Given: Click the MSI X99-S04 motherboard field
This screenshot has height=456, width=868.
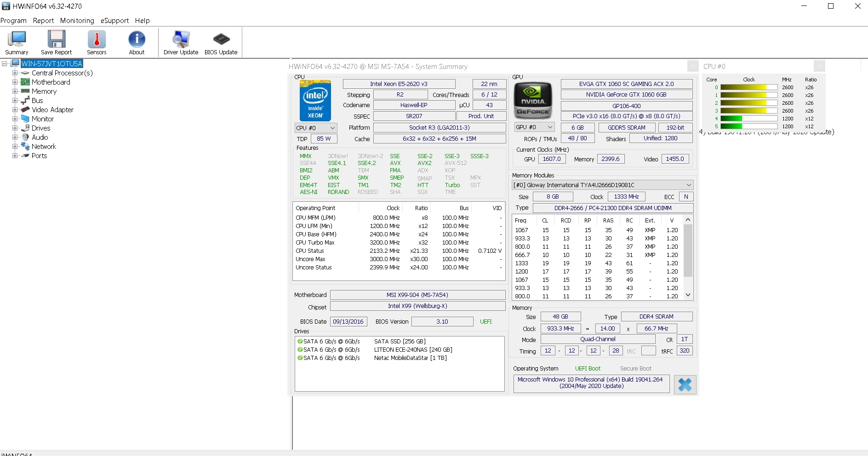Looking at the screenshot, I should (418, 295).
